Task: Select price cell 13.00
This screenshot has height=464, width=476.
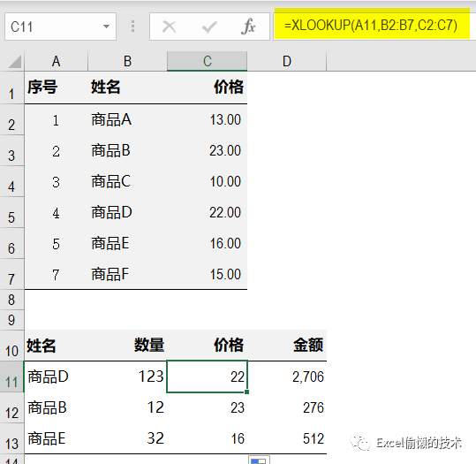Action: click(x=207, y=120)
